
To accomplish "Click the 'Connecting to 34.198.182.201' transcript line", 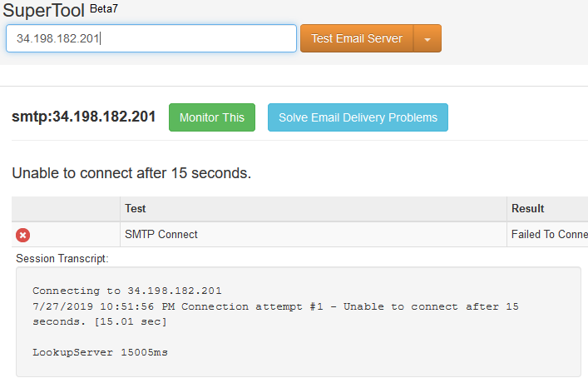I will click(x=127, y=291).
